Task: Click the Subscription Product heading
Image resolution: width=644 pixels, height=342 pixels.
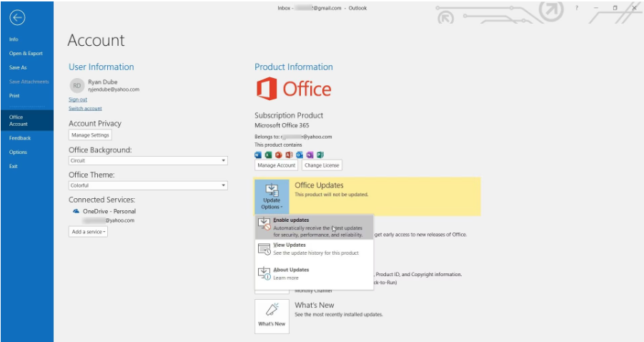Action: click(x=289, y=115)
